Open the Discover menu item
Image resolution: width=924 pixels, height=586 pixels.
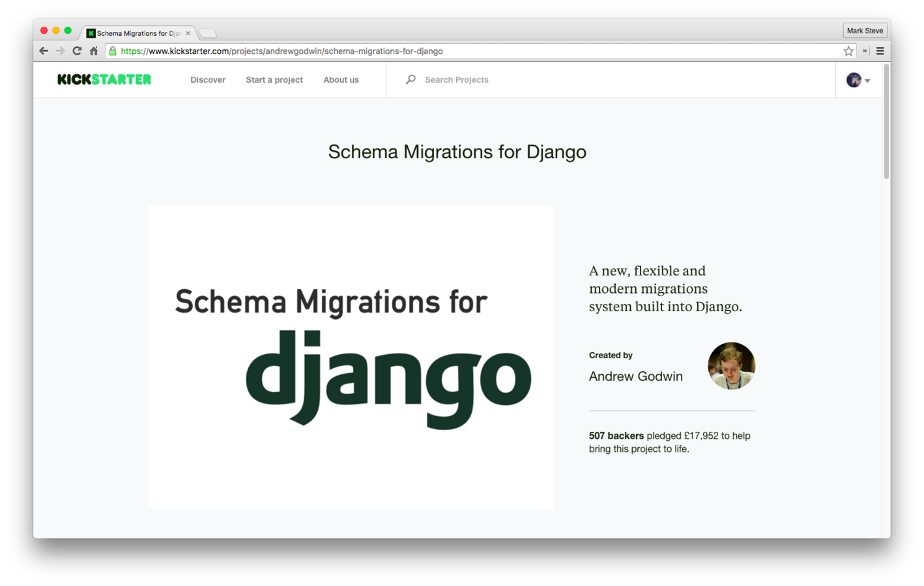point(208,79)
